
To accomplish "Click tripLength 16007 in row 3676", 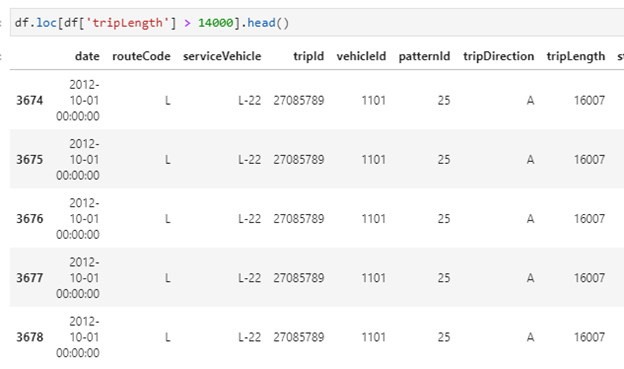I will (589, 219).
